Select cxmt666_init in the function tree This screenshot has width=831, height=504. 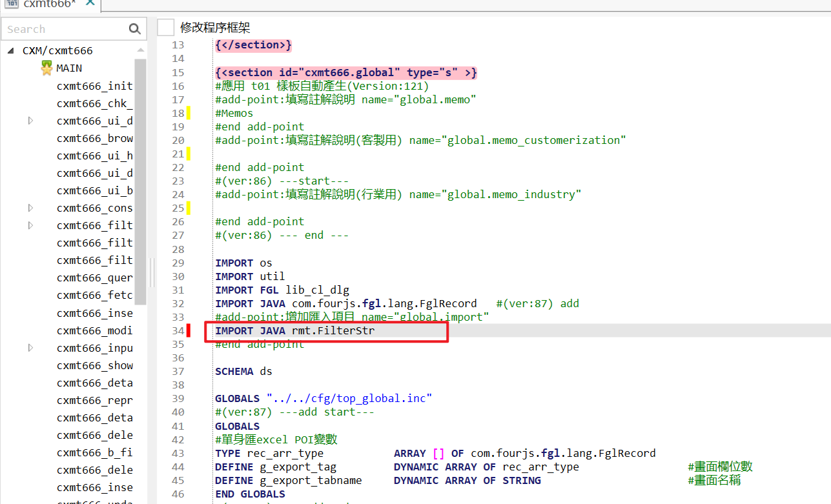coord(94,85)
